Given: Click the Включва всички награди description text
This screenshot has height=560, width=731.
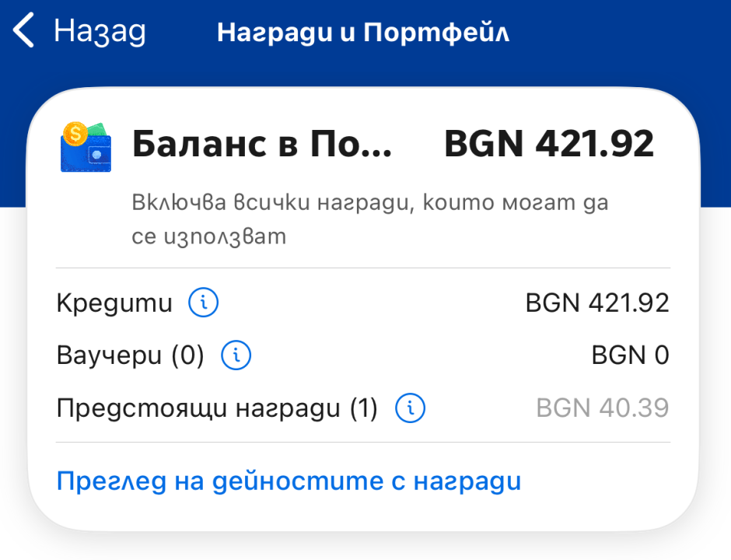Looking at the screenshot, I should pyautogui.click(x=369, y=219).
